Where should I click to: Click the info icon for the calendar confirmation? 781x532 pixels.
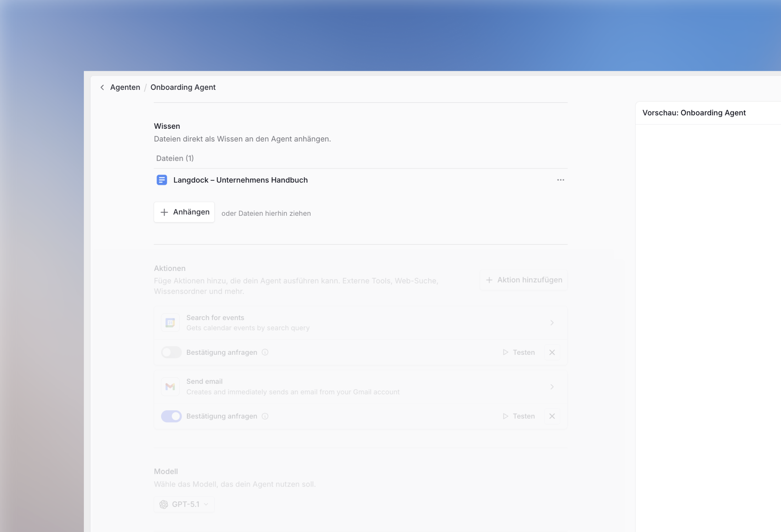265,352
